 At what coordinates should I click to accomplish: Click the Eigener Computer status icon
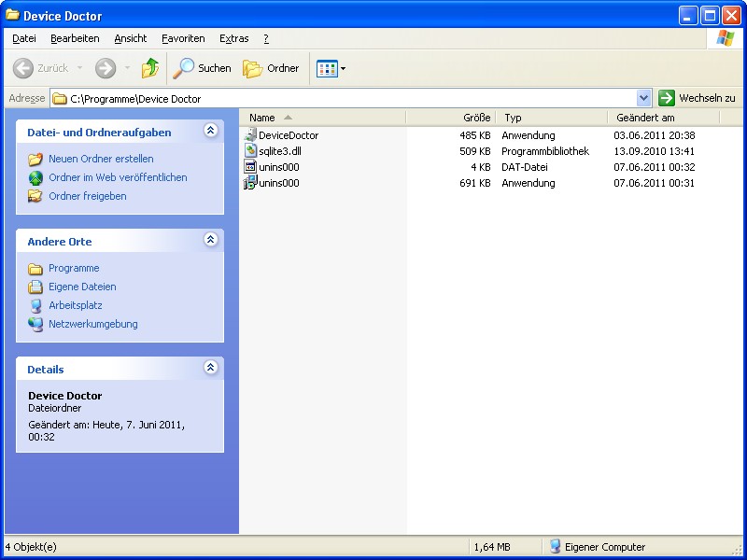[x=555, y=547]
